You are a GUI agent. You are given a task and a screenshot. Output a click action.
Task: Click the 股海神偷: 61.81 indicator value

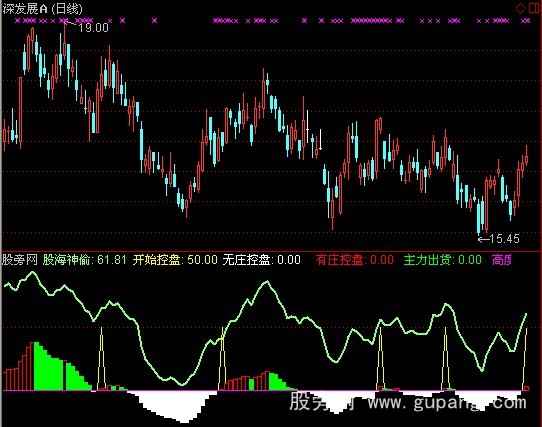tap(85, 260)
